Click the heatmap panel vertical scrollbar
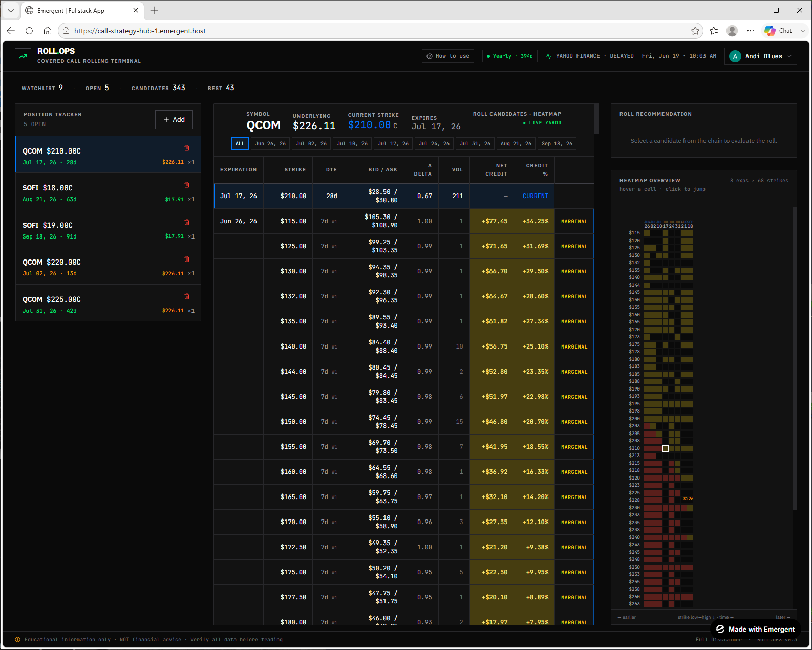 [x=795, y=358]
